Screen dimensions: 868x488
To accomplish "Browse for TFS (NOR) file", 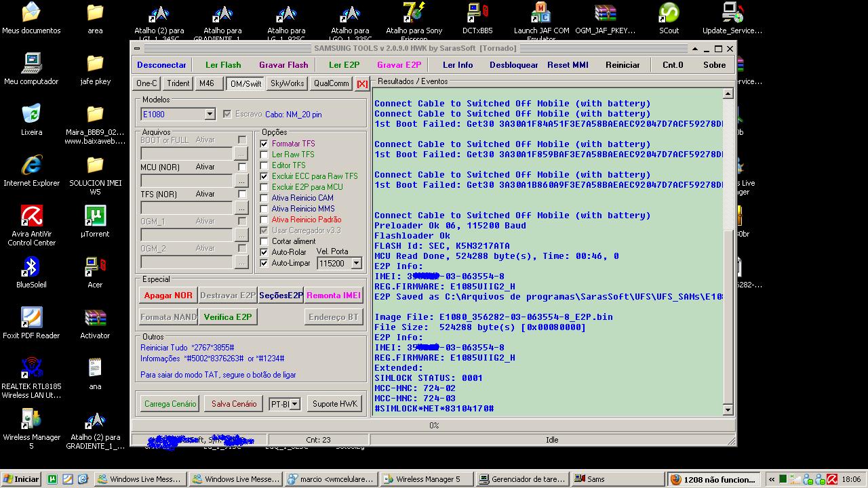I will point(241,209).
